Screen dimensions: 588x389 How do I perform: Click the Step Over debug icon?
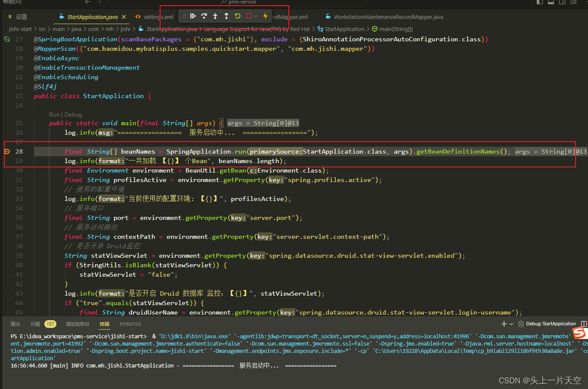point(204,16)
